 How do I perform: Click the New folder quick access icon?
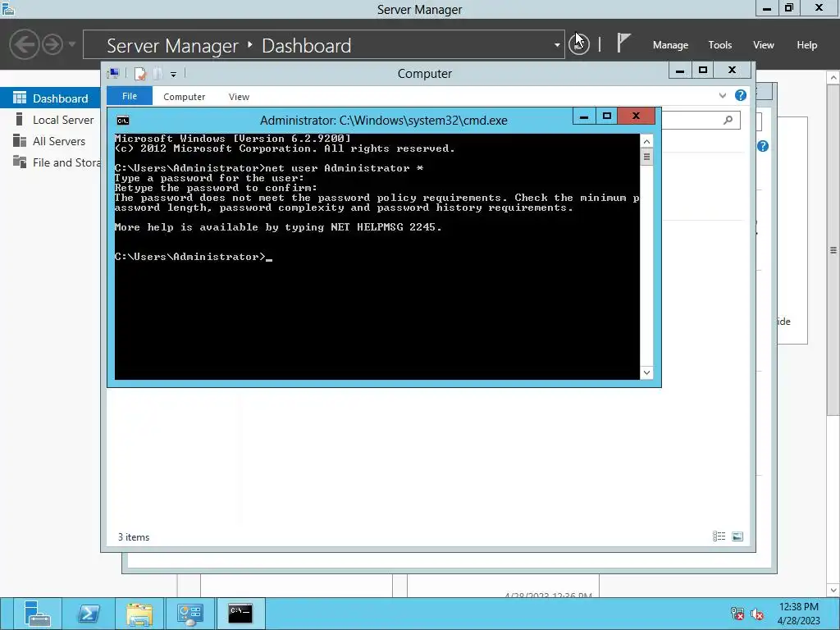coord(157,74)
